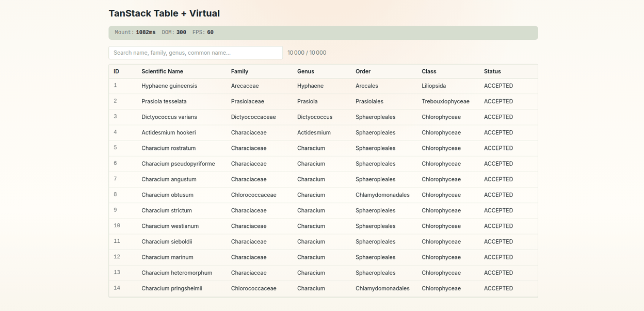Click the Arecales order cell
This screenshot has width=644, height=311.
(x=367, y=86)
